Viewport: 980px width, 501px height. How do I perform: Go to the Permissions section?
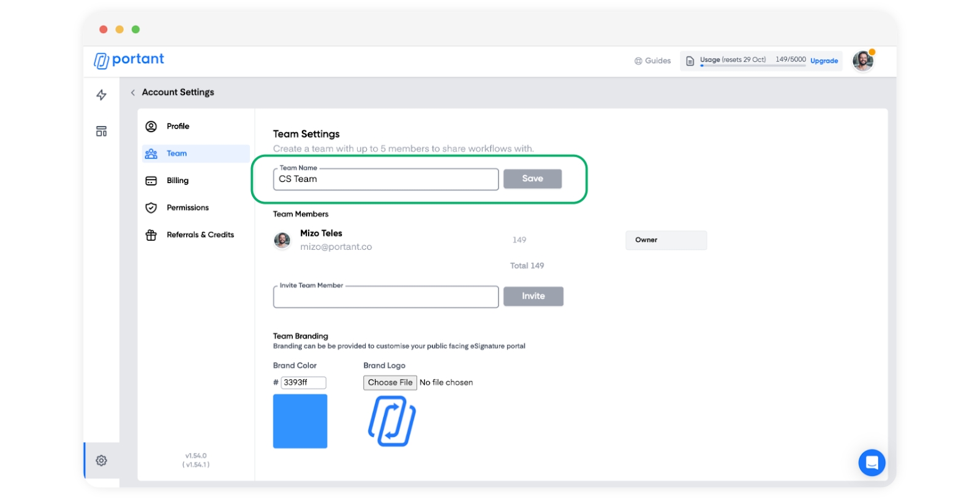[187, 208]
